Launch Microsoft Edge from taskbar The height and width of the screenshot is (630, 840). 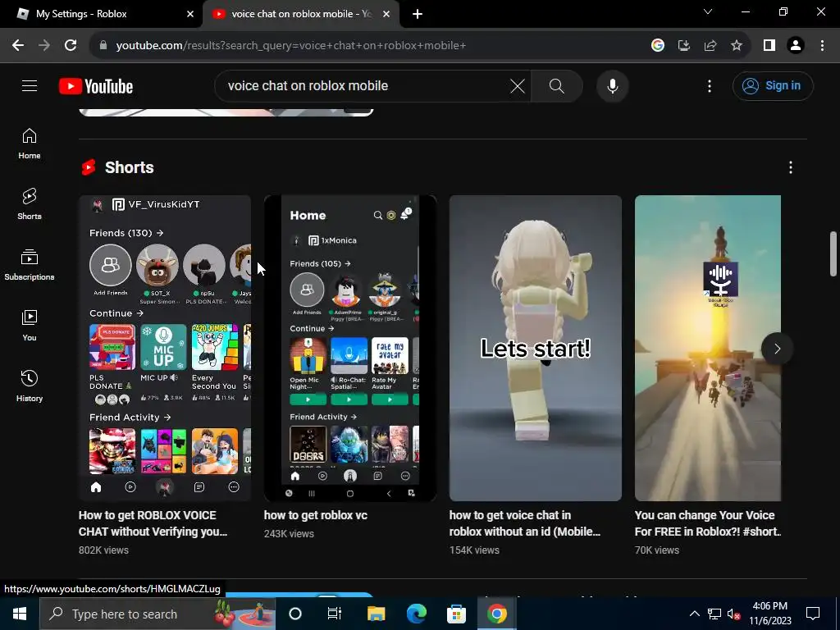pos(416,614)
